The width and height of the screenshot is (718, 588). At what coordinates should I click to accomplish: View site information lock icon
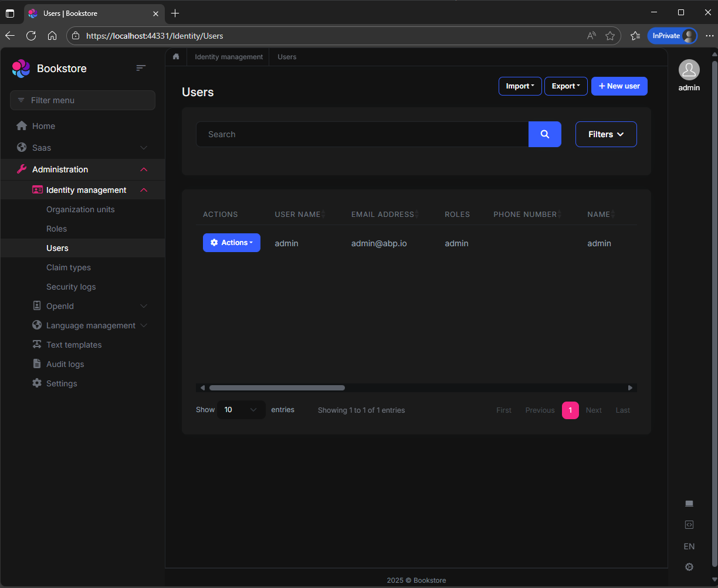tap(75, 36)
